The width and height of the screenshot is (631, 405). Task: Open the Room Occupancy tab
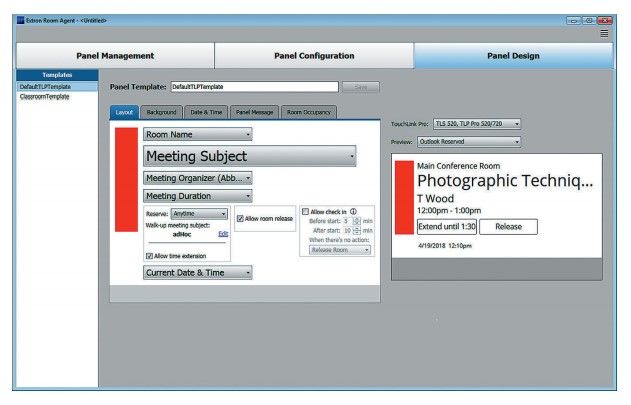coord(309,112)
